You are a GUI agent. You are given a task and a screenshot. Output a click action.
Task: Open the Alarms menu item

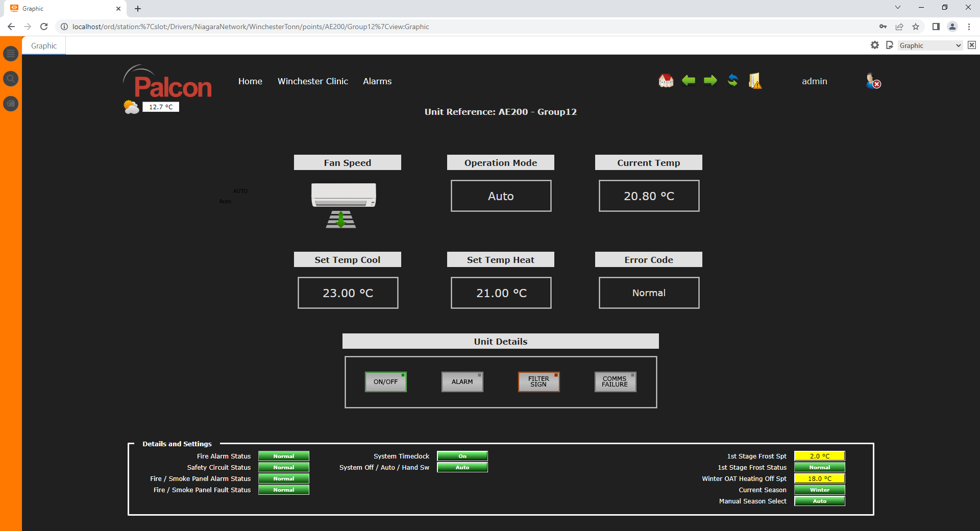click(377, 81)
